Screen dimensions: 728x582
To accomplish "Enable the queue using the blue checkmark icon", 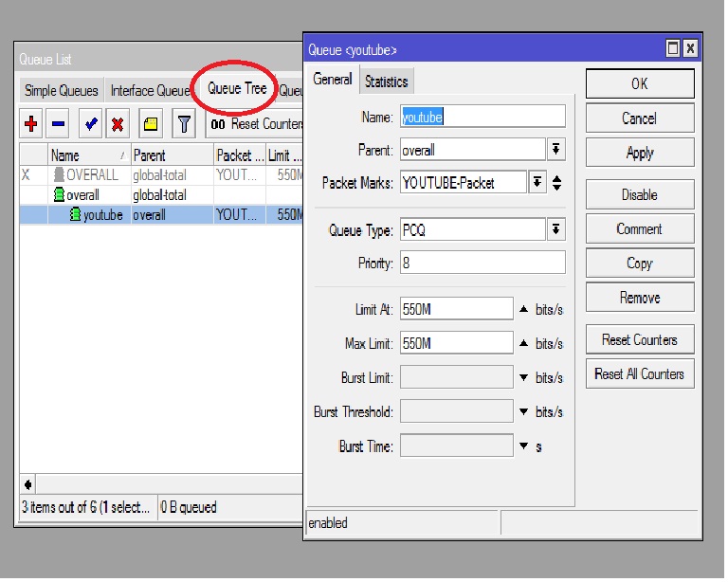I will coord(91,124).
